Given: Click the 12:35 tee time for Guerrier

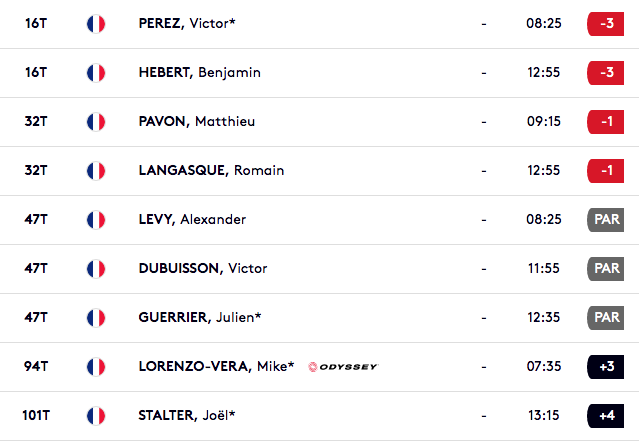Looking at the screenshot, I should [x=544, y=317].
